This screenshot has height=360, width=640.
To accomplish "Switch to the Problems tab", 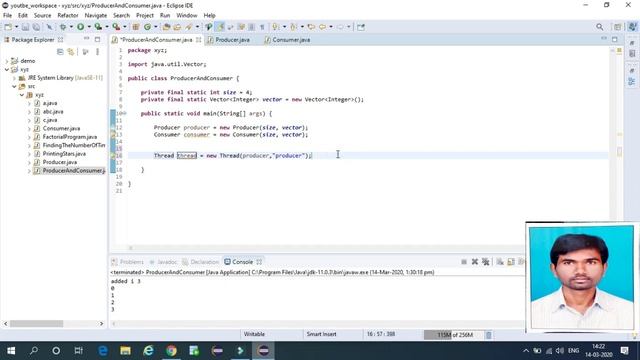I will (x=127, y=262).
